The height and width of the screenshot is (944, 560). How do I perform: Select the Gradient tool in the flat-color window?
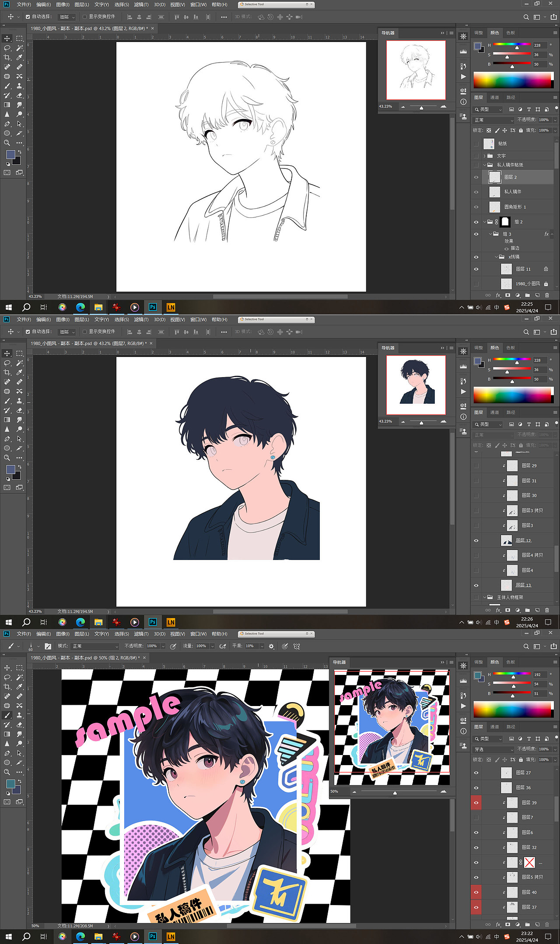[x=7, y=420]
